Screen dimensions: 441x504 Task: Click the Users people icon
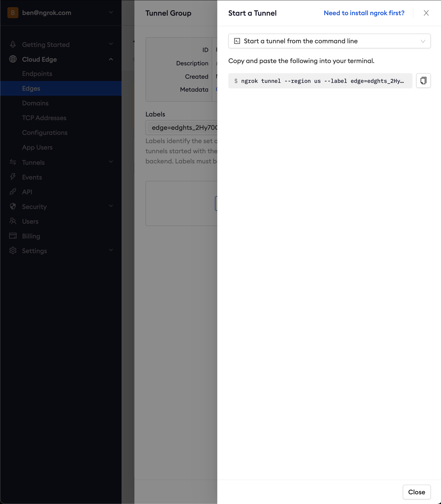(x=13, y=221)
